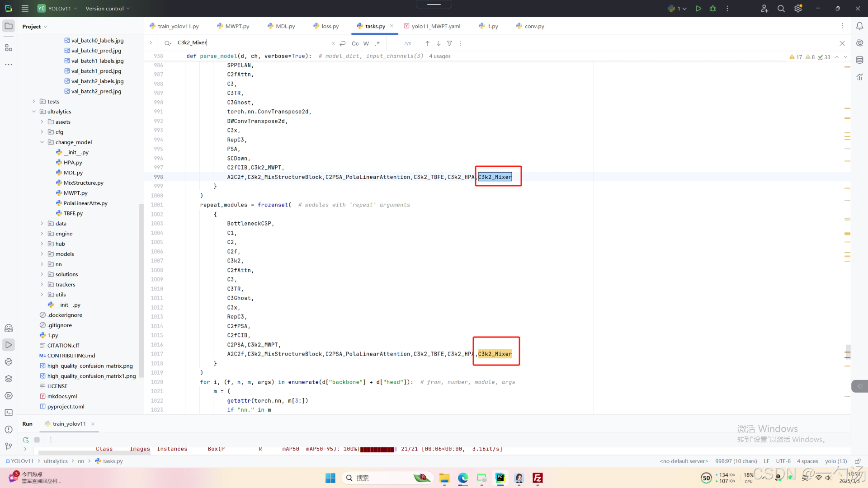The image size is (868, 488).
Task: Open Database tool window icon
Action: click(x=859, y=60)
